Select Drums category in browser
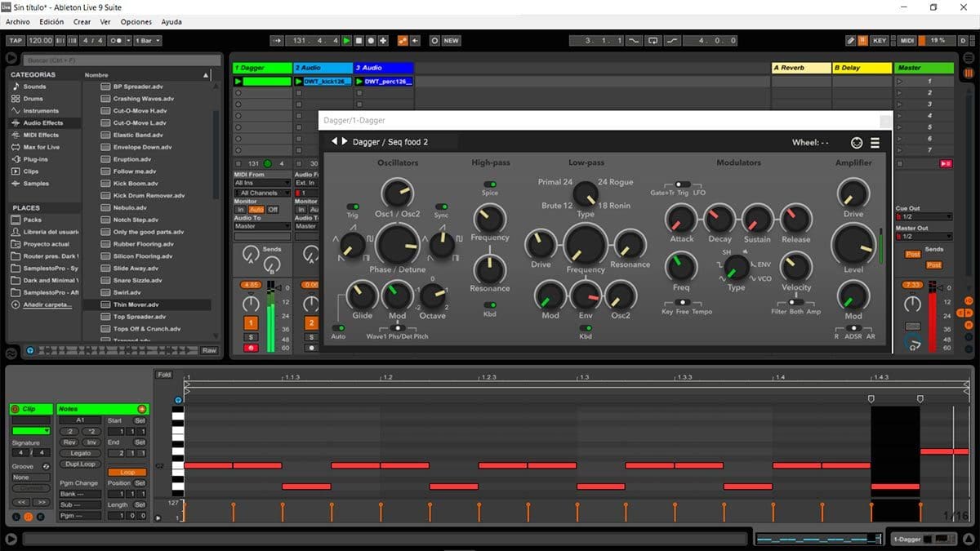The width and height of the screenshot is (980, 551). coord(33,99)
